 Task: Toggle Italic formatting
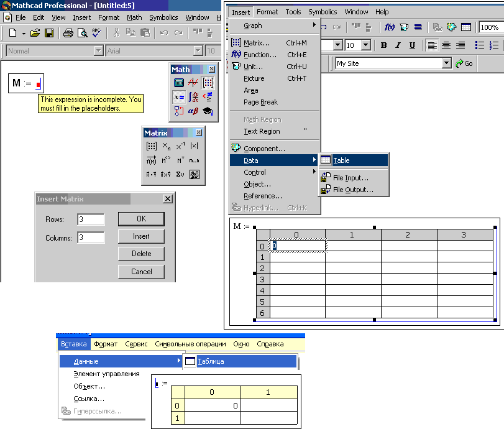pyautogui.click(x=398, y=45)
